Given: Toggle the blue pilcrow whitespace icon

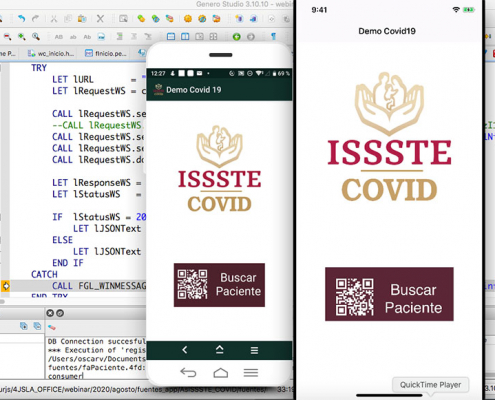Looking at the screenshot, I should click(273, 36).
